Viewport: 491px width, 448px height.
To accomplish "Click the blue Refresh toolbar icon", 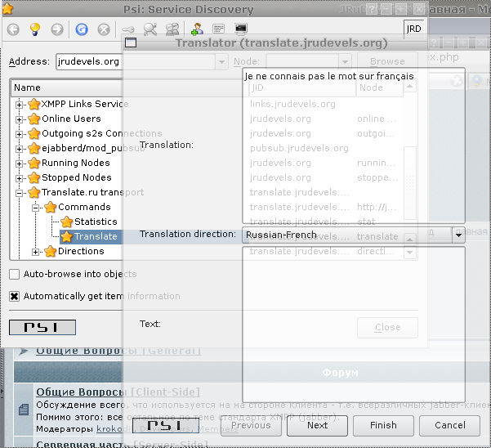I will point(82,29).
